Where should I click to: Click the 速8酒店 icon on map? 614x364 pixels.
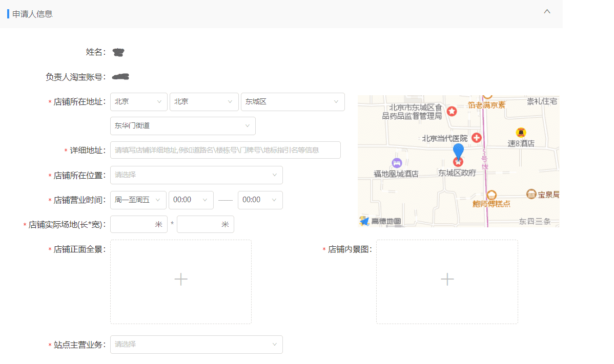[521, 133]
